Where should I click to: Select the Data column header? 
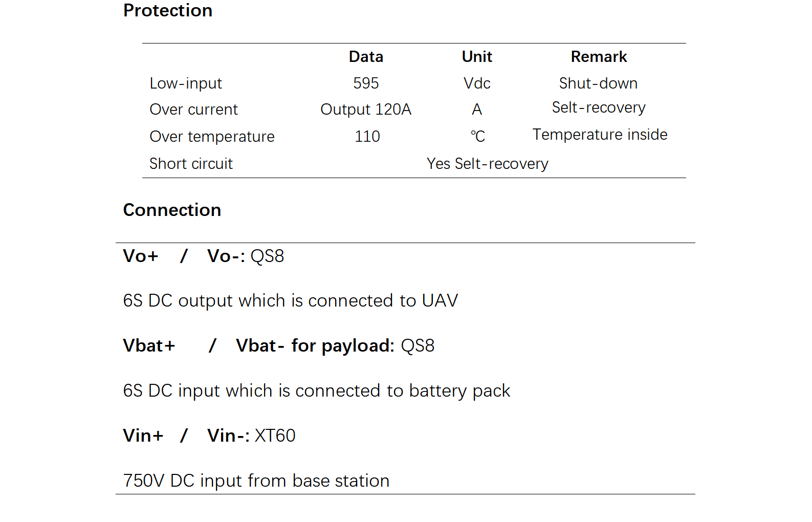[x=366, y=57]
